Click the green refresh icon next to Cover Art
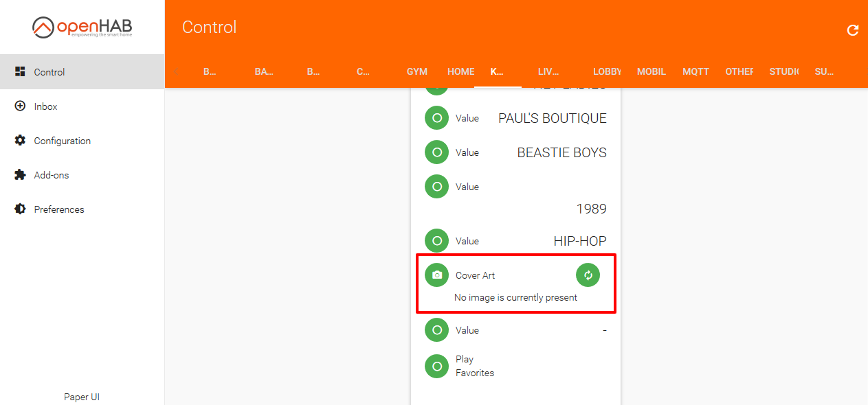The height and width of the screenshot is (405, 868). pyautogui.click(x=588, y=275)
